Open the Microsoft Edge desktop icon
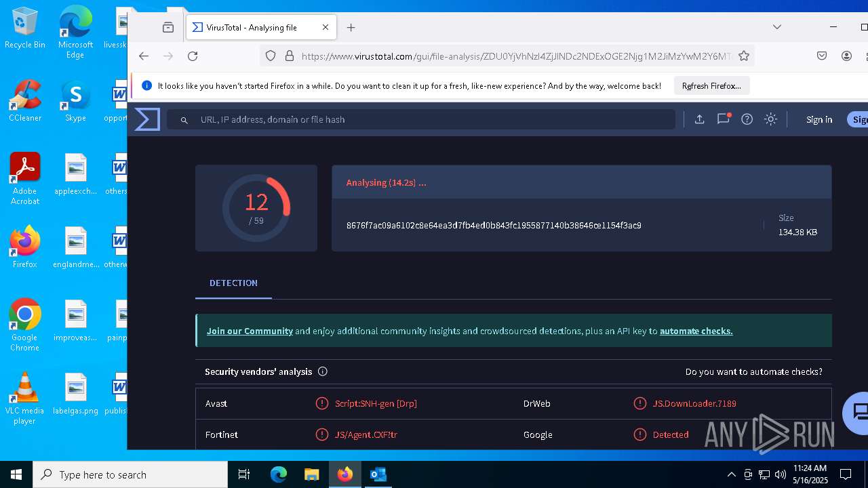 pos(75,33)
